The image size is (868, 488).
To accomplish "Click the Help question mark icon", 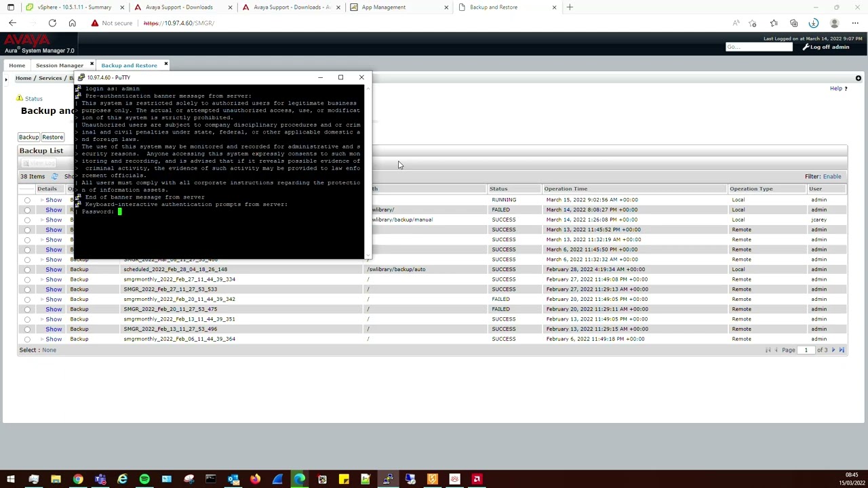I will tap(846, 89).
